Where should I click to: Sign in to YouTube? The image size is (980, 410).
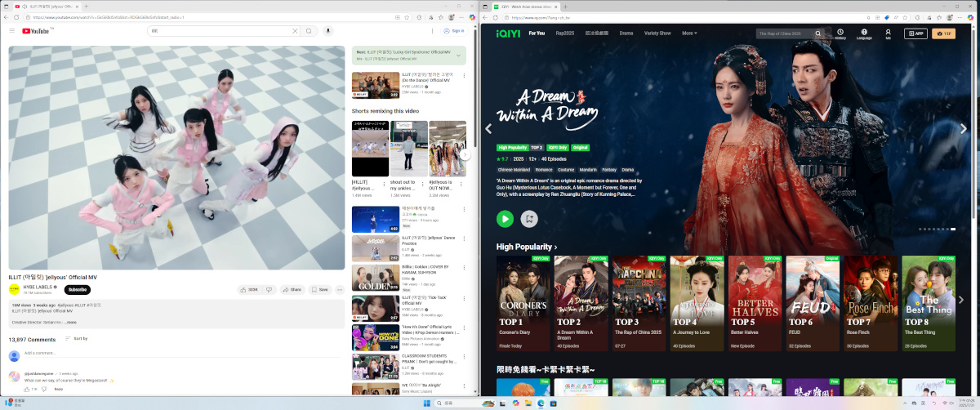(x=454, y=31)
